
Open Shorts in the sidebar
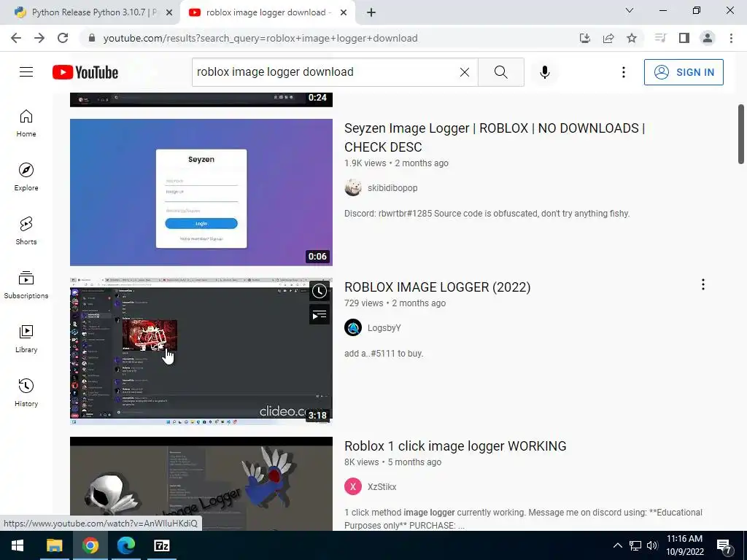coord(26,231)
